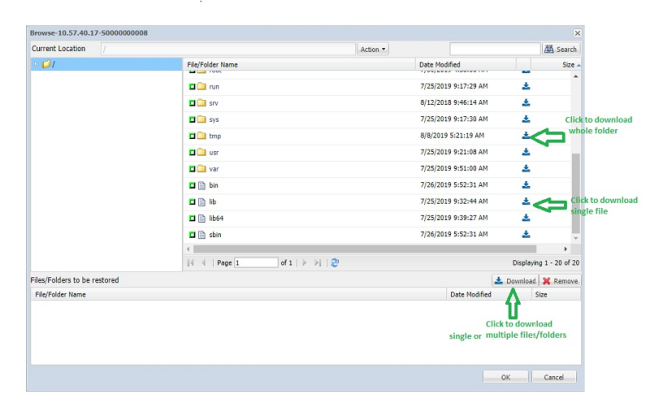The image size is (650, 420).
Task: Sort by the Size column header
Action: [556, 65]
